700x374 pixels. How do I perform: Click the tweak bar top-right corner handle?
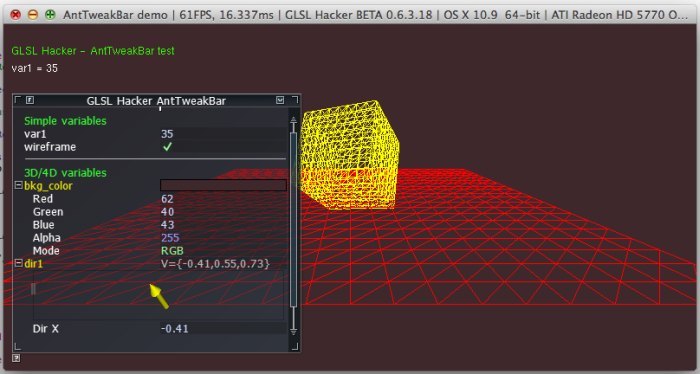click(295, 99)
